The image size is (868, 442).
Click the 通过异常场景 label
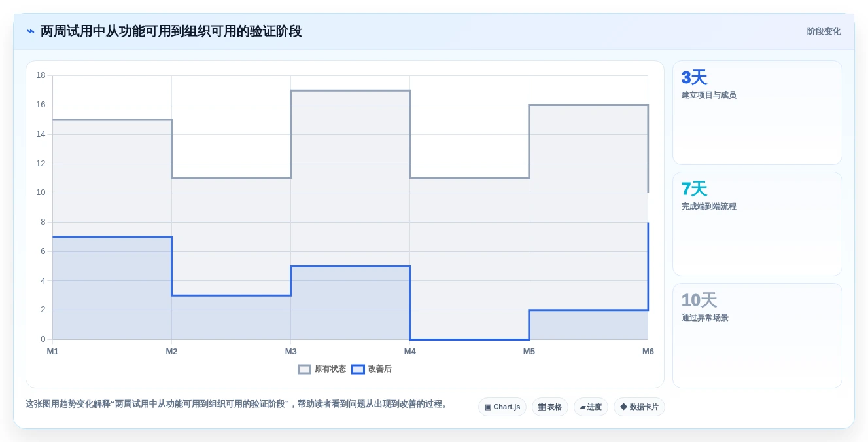point(704,318)
